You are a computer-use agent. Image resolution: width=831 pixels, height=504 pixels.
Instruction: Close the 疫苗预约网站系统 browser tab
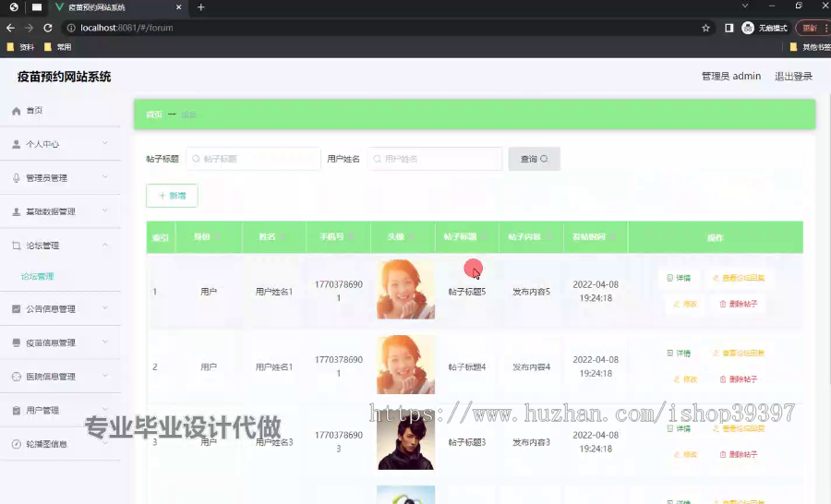178,7
